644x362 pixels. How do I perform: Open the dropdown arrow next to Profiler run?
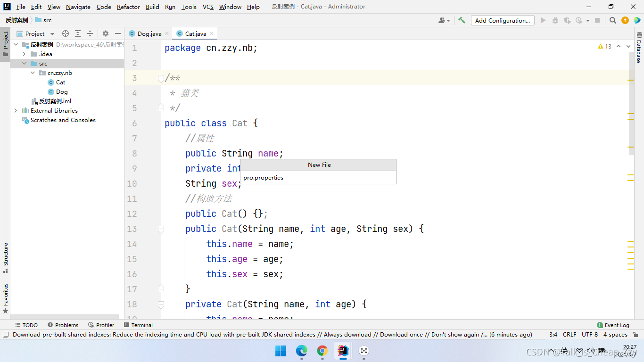coord(588,20)
